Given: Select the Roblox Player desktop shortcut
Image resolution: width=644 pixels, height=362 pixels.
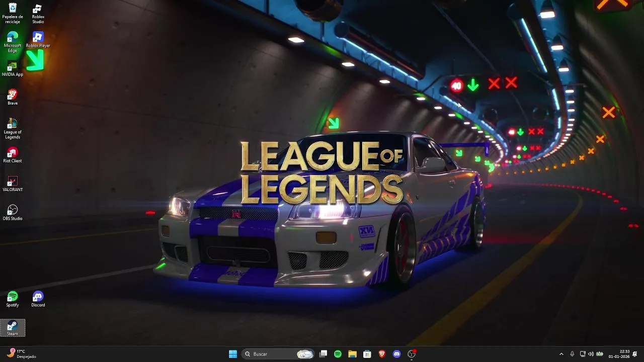Looking at the screenshot, I should [x=38, y=40].
